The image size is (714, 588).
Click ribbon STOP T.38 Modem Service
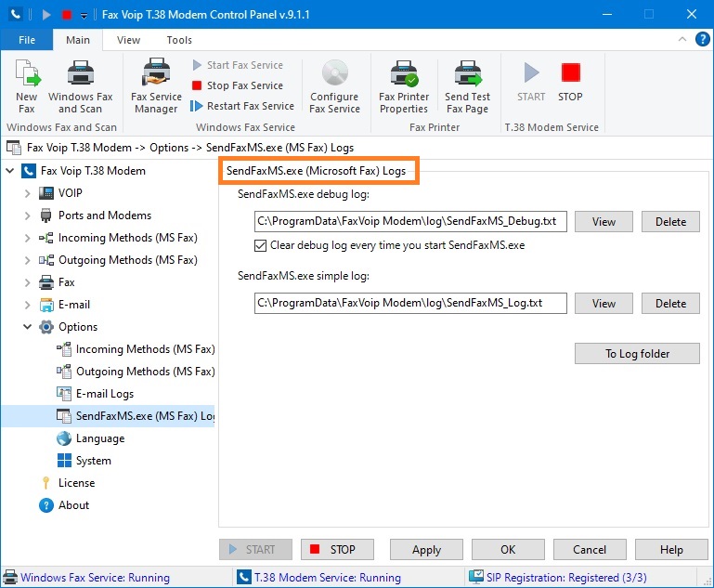(570, 83)
